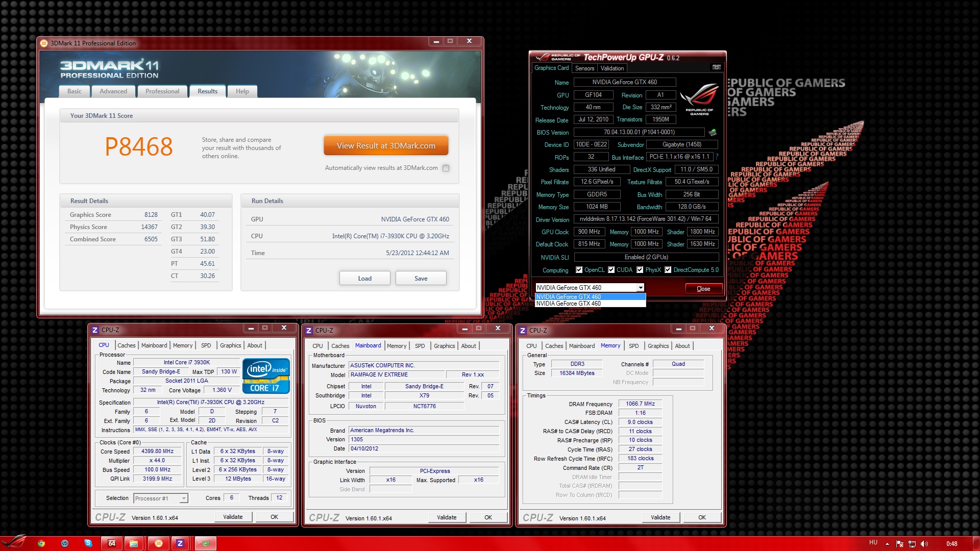Viewport: 980px width, 551px height.
Task: Enable automatically view results at 3DMark.com
Action: tap(446, 168)
